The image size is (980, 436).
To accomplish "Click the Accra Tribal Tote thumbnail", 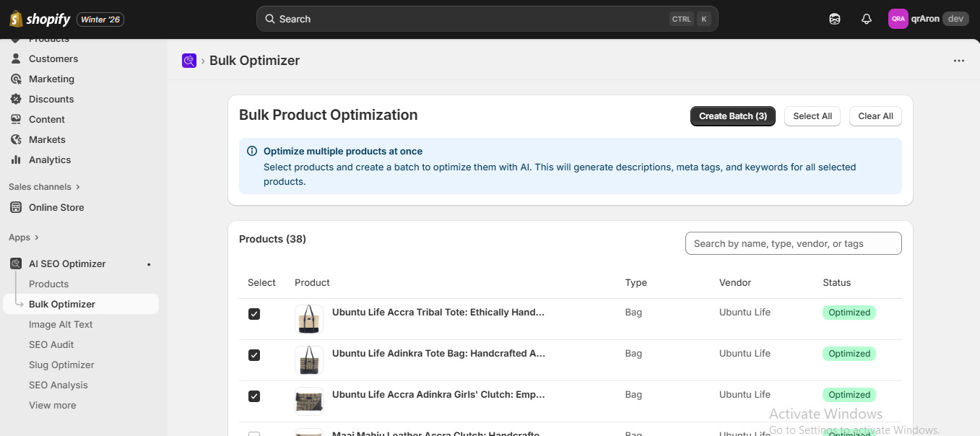I will coord(309,318).
